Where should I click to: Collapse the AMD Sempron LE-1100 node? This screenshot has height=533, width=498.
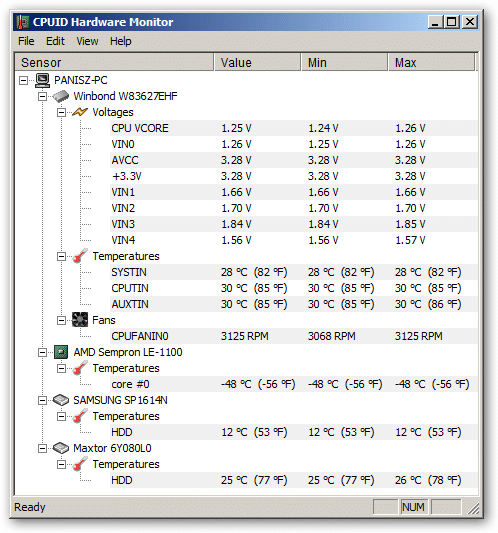[42, 353]
